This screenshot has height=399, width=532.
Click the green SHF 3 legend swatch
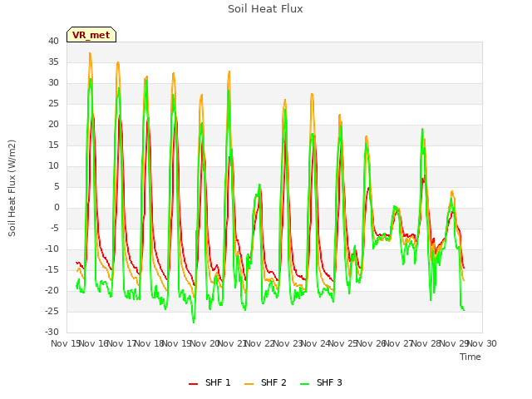pyautogui.click(x=305, y=384)
